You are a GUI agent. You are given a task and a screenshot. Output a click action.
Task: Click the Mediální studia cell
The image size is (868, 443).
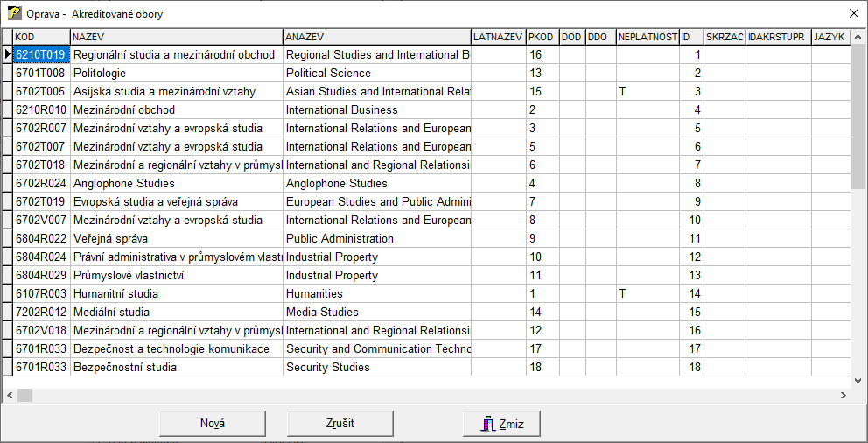[x=176, y=313]
